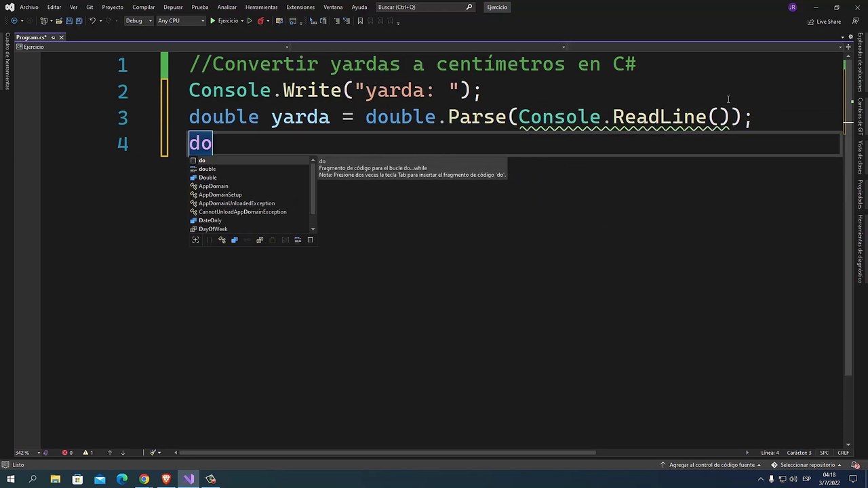Click the Open File folder icon
Viewport: 868px width, 488px height.
point(59,21)
